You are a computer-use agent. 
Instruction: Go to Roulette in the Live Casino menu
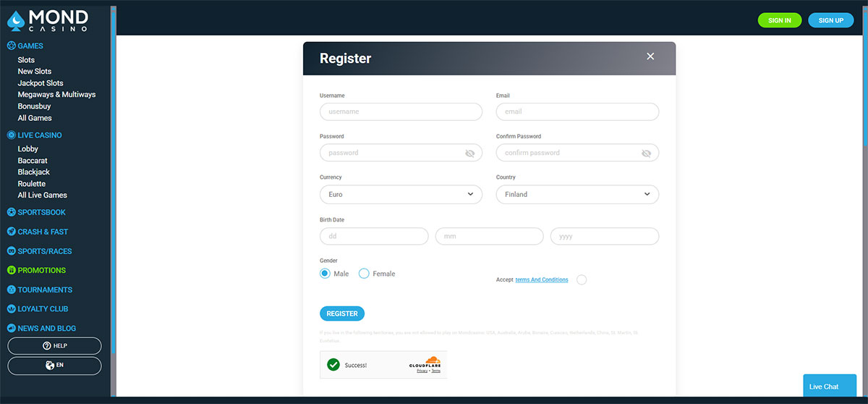click(32, 184)
